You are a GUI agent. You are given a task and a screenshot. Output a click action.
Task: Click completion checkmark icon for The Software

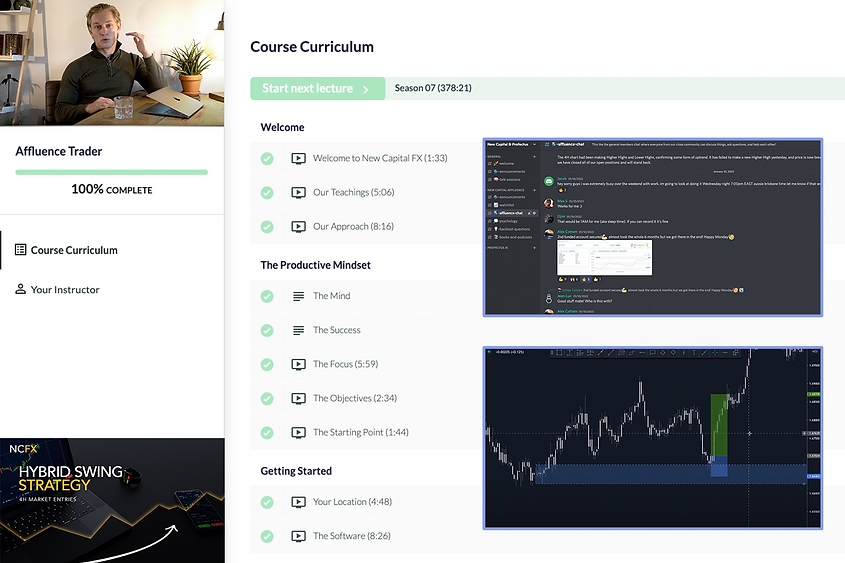pos(267,536)
